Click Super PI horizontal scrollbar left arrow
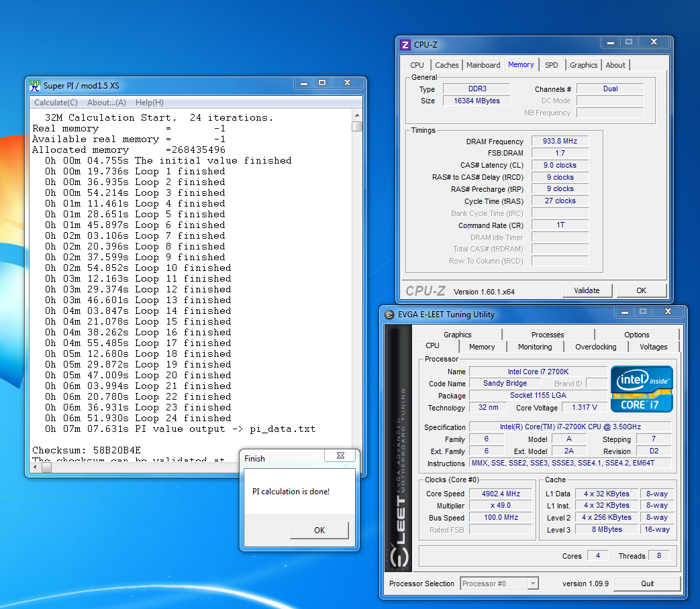700x609 pixels. click(x=36, y=467)
